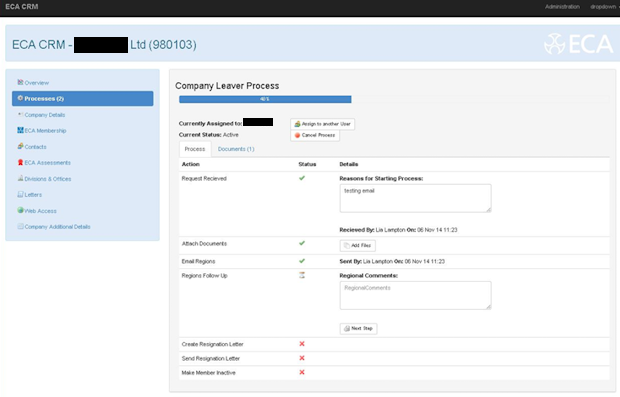Click the Cancel Process button
The image size is (620, 397).
point(315,135)
